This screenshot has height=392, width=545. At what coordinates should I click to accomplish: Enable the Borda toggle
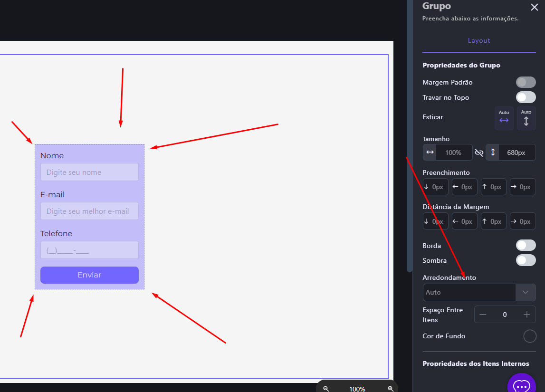526,245
